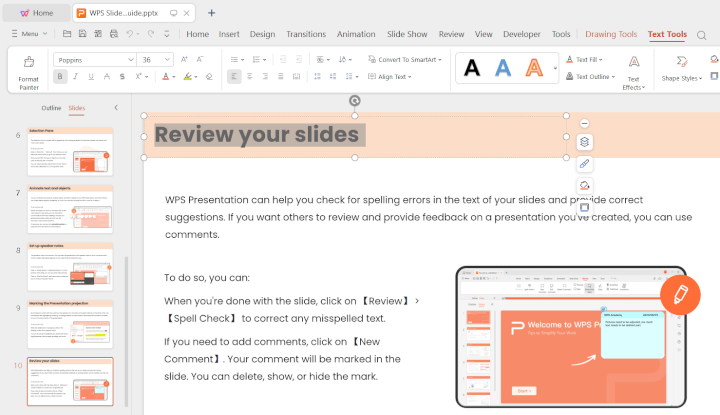Open the Slide Show tab
720x415 pixels.
click(x=407, y=34)
